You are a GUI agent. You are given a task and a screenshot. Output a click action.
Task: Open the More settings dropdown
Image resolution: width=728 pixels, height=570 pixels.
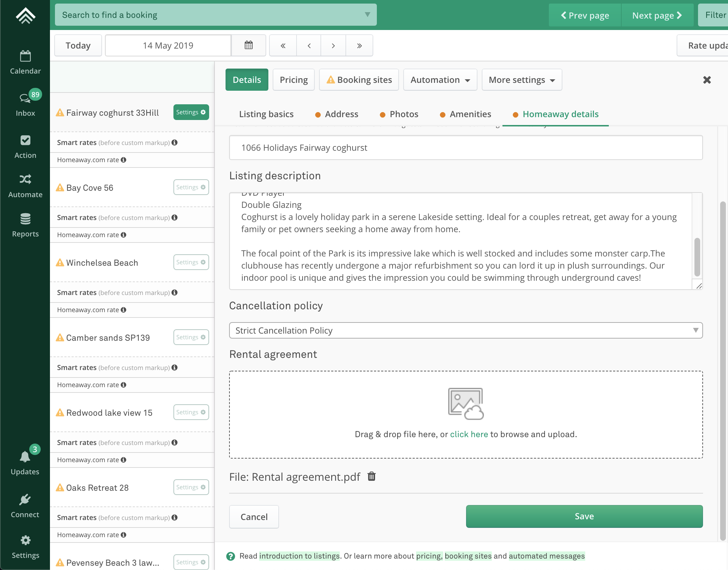[x=522, y=80]
